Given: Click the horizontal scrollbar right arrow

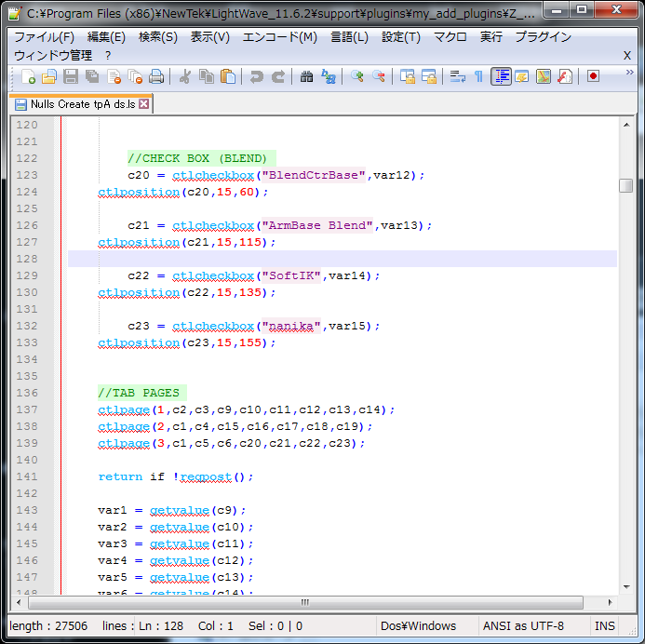Looking at the screenshot, I should pos(610,602).
